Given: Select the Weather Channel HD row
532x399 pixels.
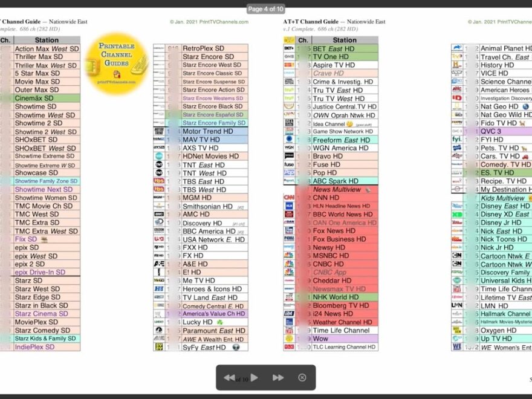Looking at the screenshot, I should [331, 322].
